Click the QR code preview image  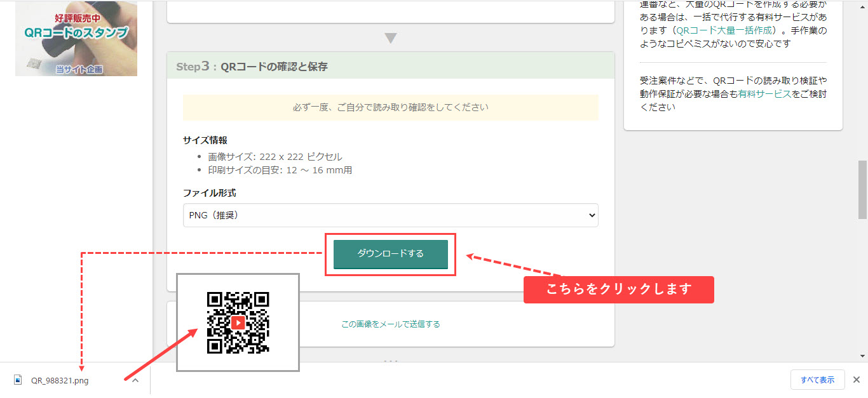tap(238, 322)
